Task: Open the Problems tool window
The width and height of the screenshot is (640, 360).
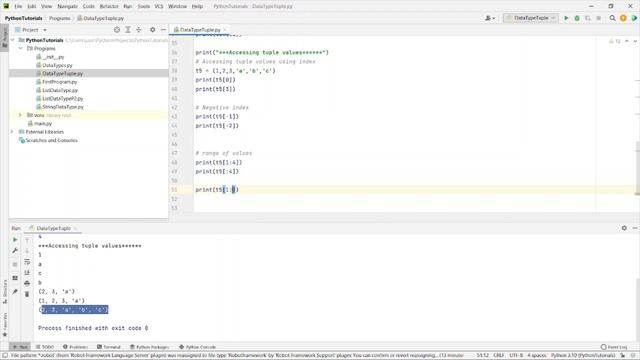Action: 76,347
